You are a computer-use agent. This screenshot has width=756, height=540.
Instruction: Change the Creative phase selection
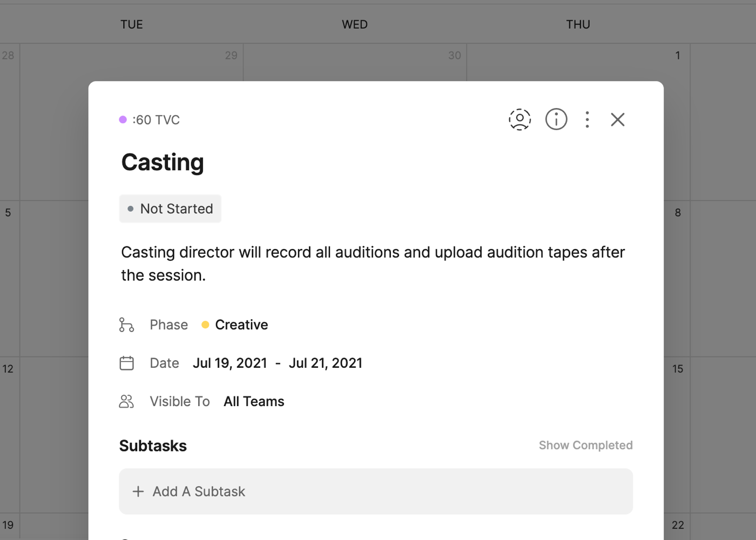241,325
